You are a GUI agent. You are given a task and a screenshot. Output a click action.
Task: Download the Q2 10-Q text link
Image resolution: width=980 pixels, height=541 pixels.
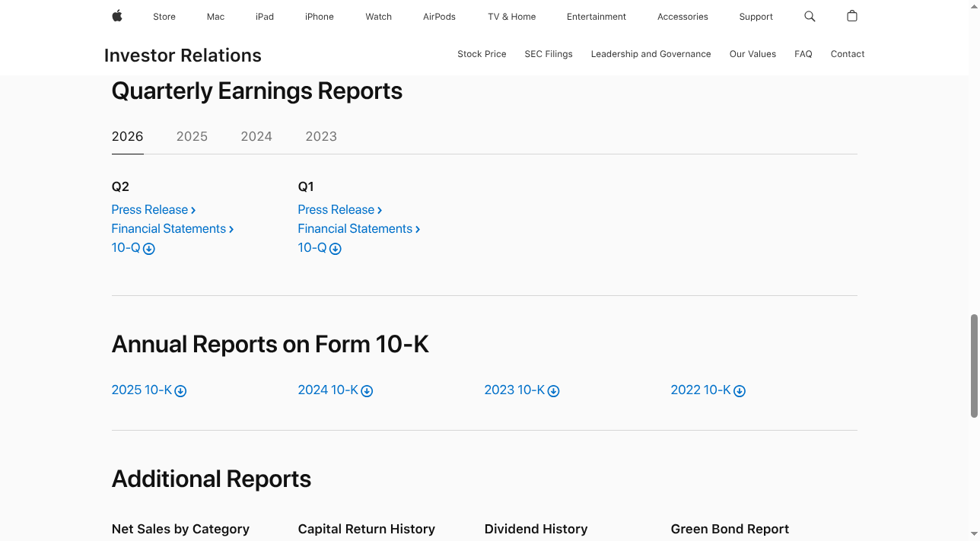(126, 248)
